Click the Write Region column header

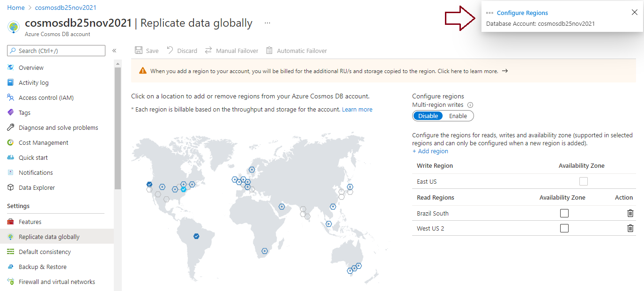[x=435, y=165]
